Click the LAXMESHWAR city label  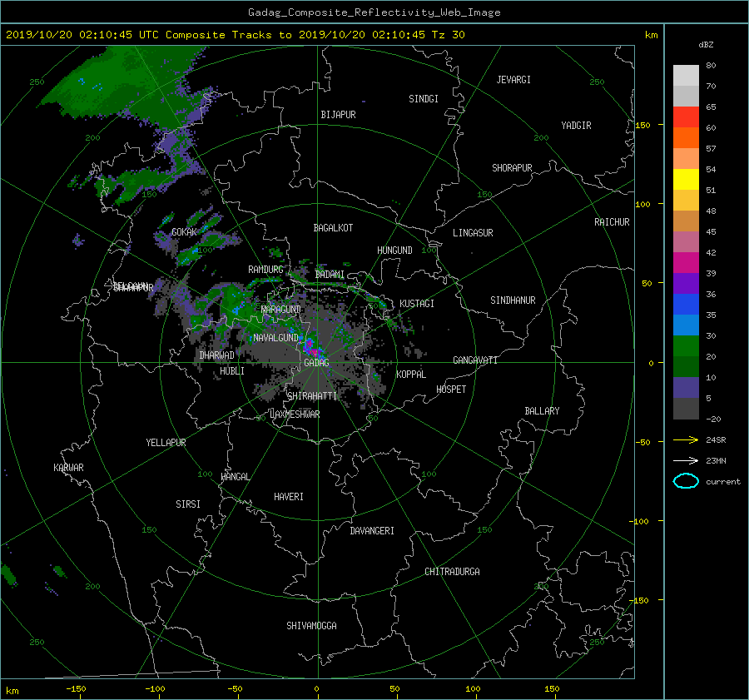point(295,415)
